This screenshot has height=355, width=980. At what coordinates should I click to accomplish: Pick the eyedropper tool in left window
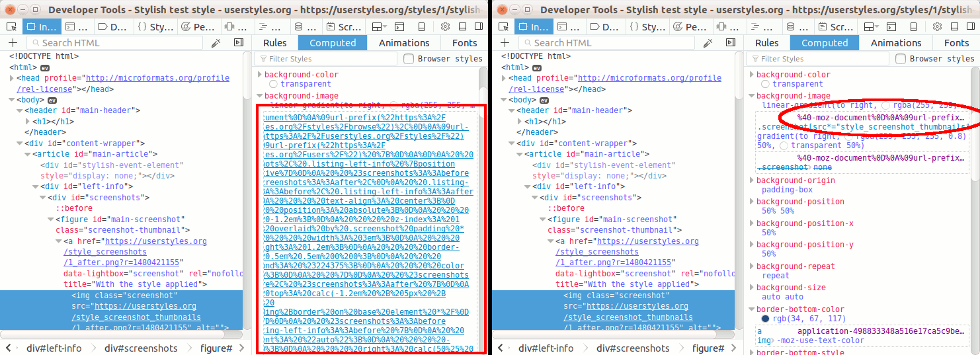point(216,43)
